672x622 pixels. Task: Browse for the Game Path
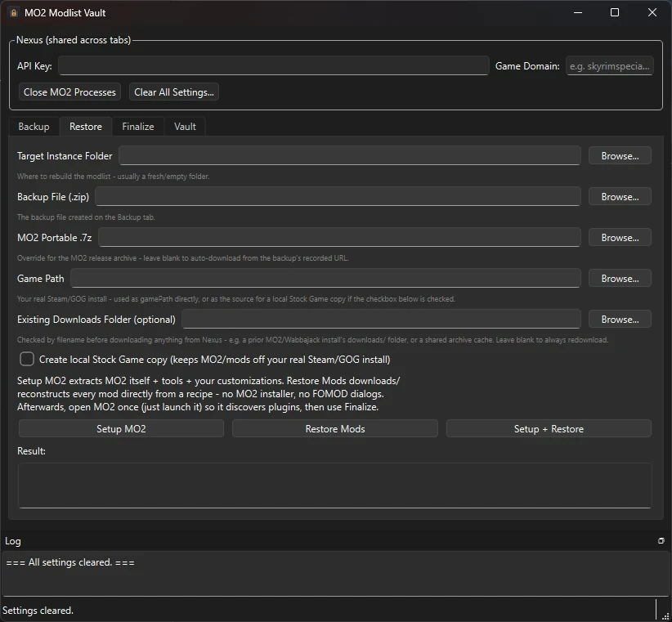(620, 279)
